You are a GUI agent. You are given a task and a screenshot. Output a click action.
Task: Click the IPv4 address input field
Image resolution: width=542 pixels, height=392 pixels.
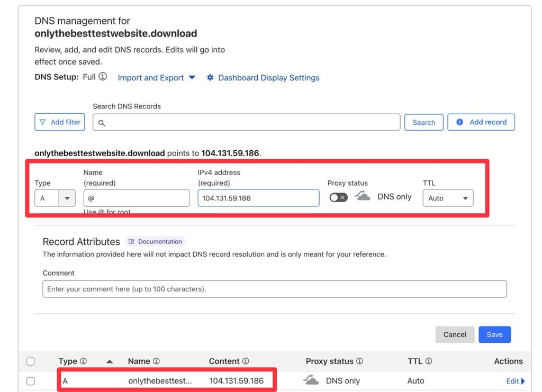click(258, 198)
